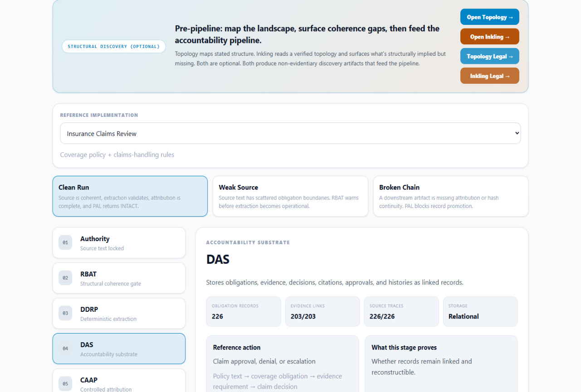Click the Accountability Substrate label
Image resolution: width=581 pixels, height=392 pixels.
(x=248, y=242)
